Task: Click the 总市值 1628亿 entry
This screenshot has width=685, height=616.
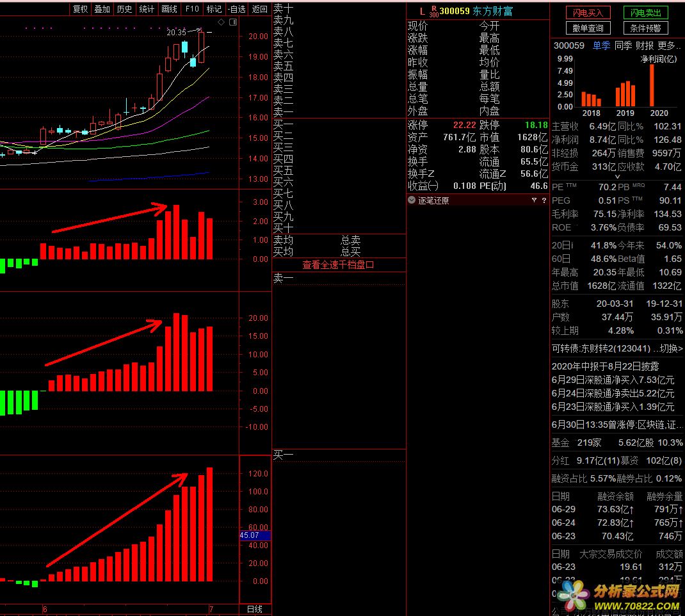Action: (584, 286)
